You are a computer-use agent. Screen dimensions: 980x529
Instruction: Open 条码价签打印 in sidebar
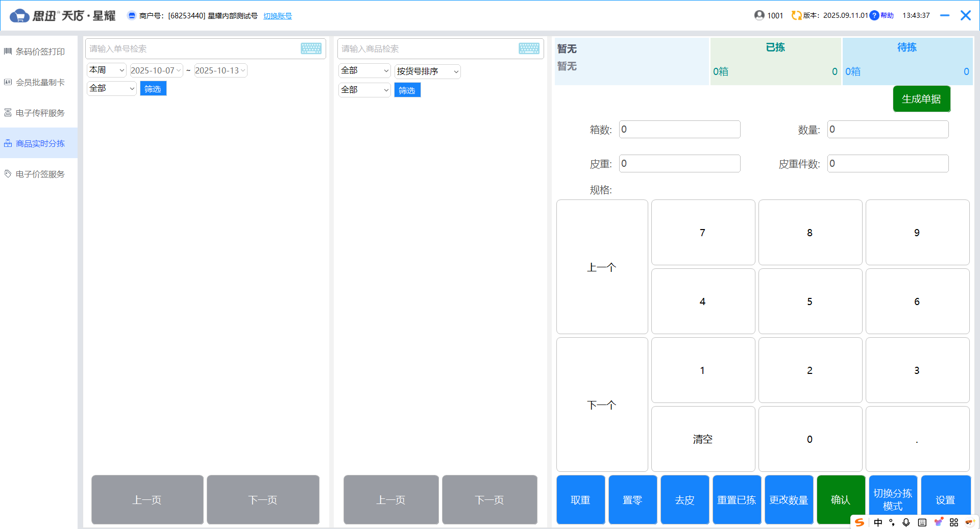coord(40,52)
